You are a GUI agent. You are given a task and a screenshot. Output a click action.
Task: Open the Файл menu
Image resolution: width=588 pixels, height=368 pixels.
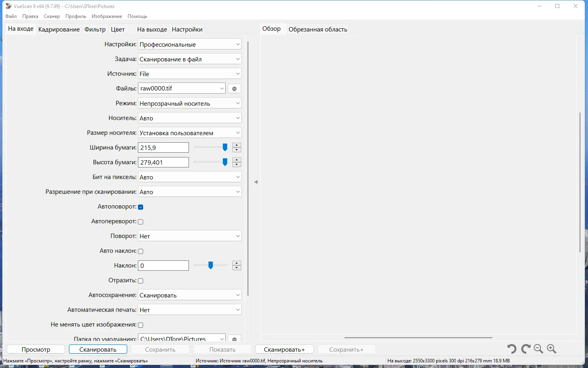[x=11, y=16]
